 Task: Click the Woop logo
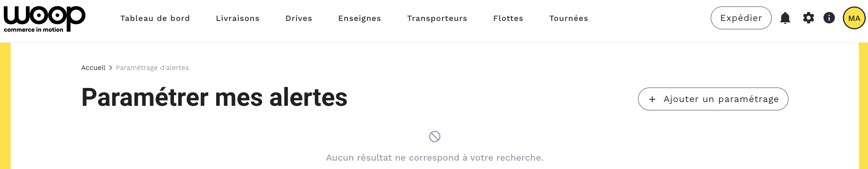[x=45, y=18]
